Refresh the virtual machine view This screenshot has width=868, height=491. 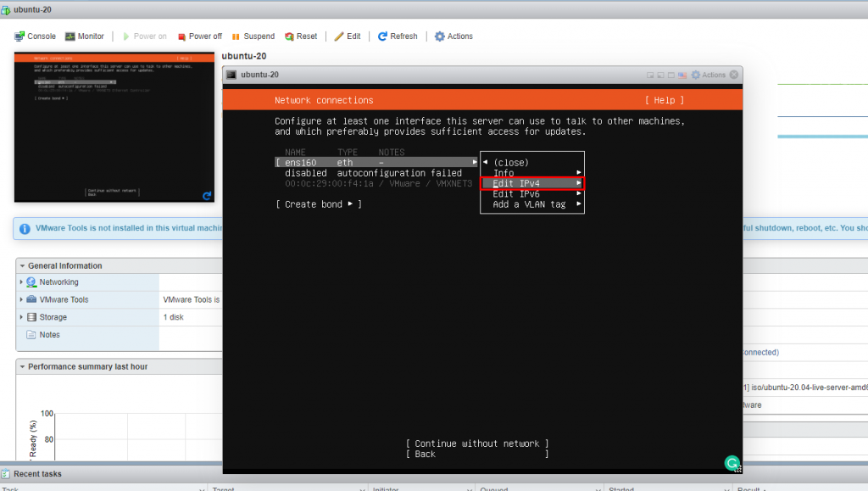tap(397, 36)
